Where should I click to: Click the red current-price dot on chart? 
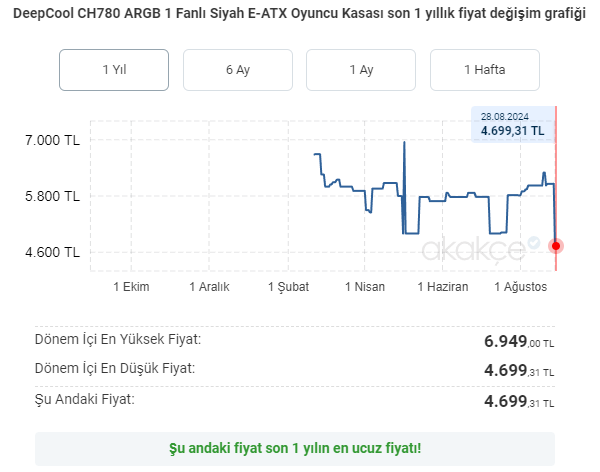click(x=556, y=245)
